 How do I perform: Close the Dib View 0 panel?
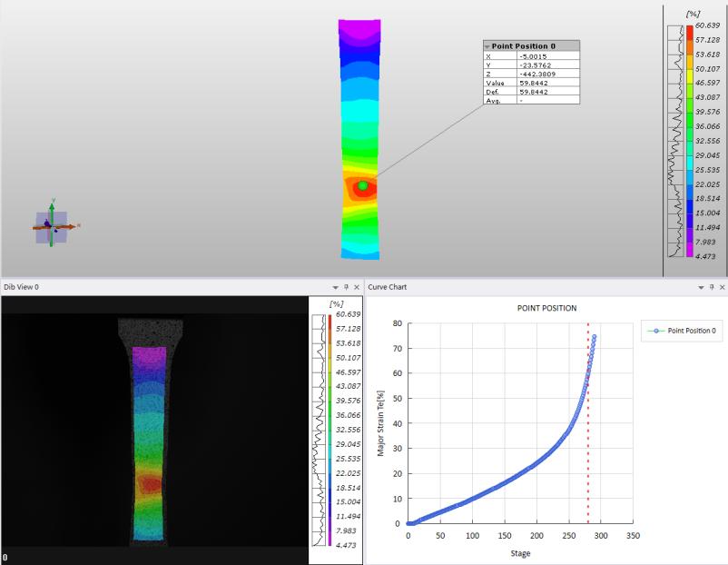coord(356,287)
